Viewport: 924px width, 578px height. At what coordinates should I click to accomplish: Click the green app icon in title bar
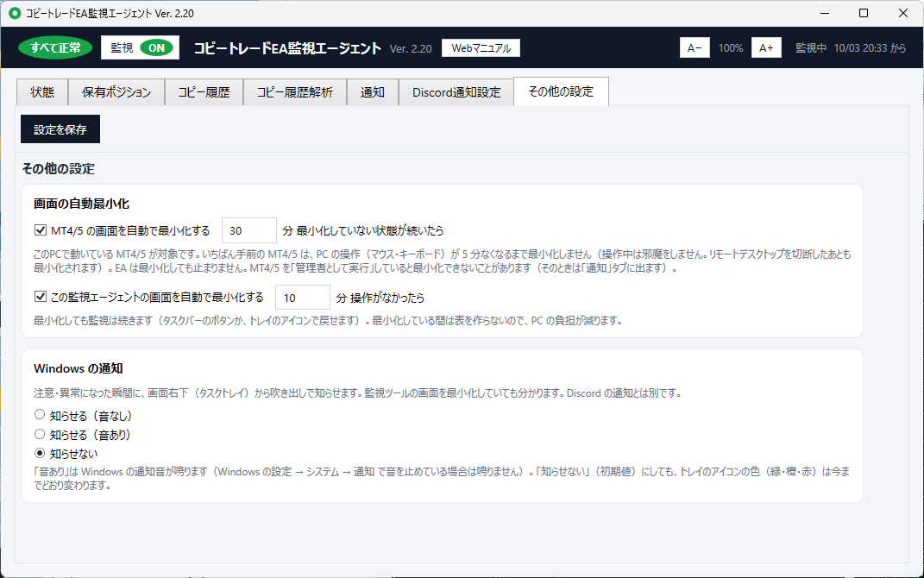15,13
